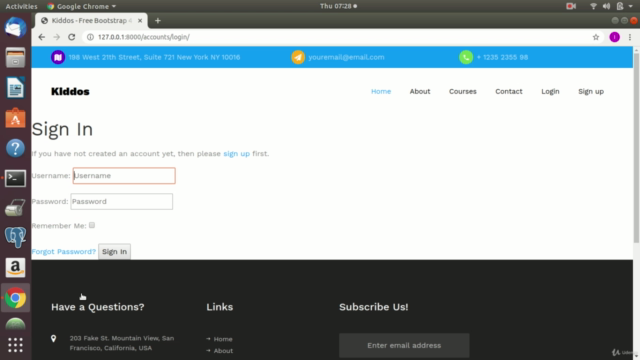
Task: Close the Kiddos tab
Action: coord(140,20)
